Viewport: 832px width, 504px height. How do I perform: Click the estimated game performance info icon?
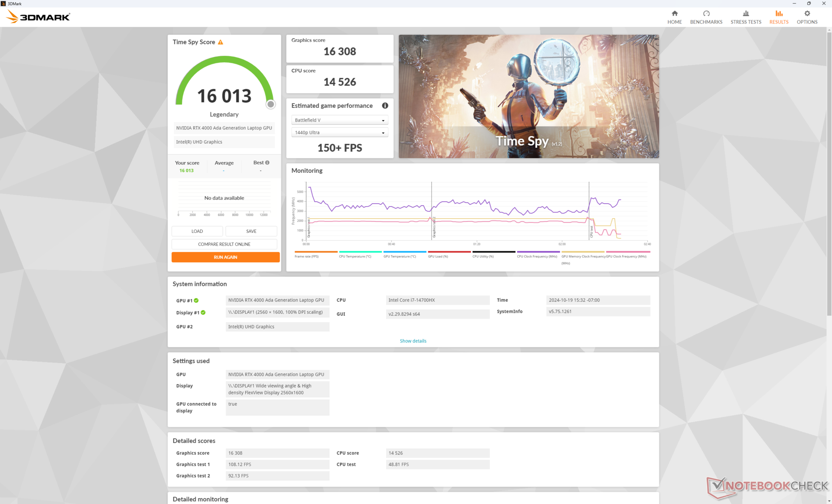click(385, 106)
